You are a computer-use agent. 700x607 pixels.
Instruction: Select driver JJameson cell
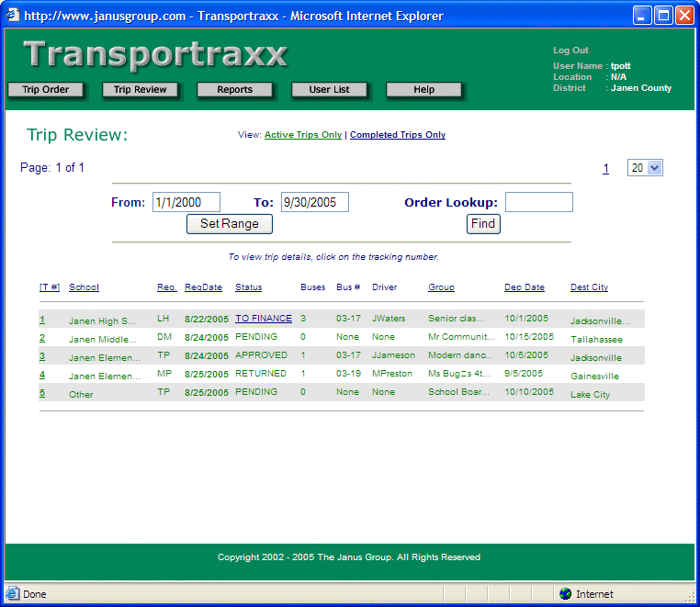[x=393, y=355]
